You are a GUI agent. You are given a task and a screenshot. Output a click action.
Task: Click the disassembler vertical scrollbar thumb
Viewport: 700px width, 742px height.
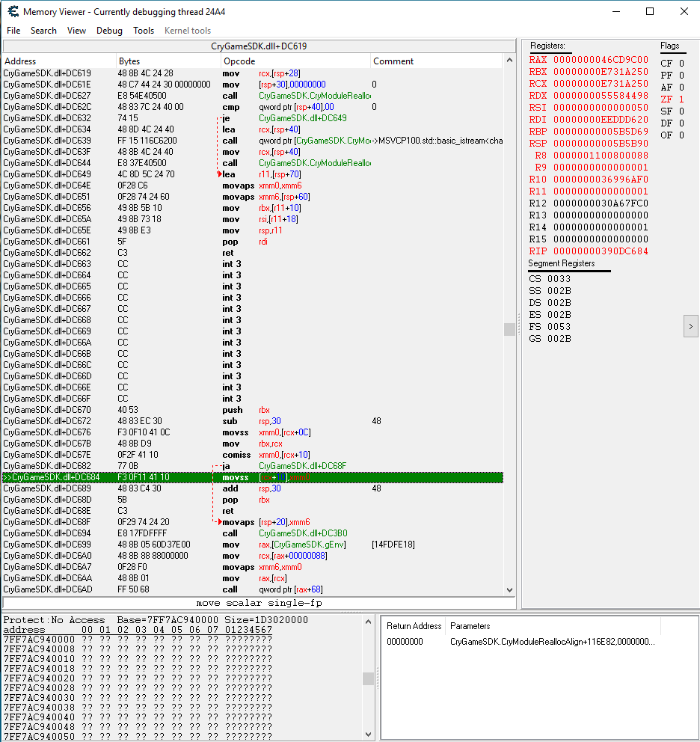(x=509, y=329)
